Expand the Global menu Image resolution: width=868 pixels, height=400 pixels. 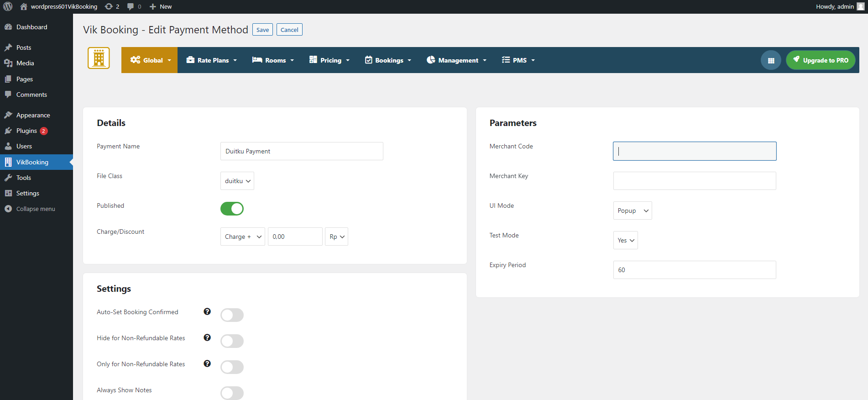[x=150, y=60]
